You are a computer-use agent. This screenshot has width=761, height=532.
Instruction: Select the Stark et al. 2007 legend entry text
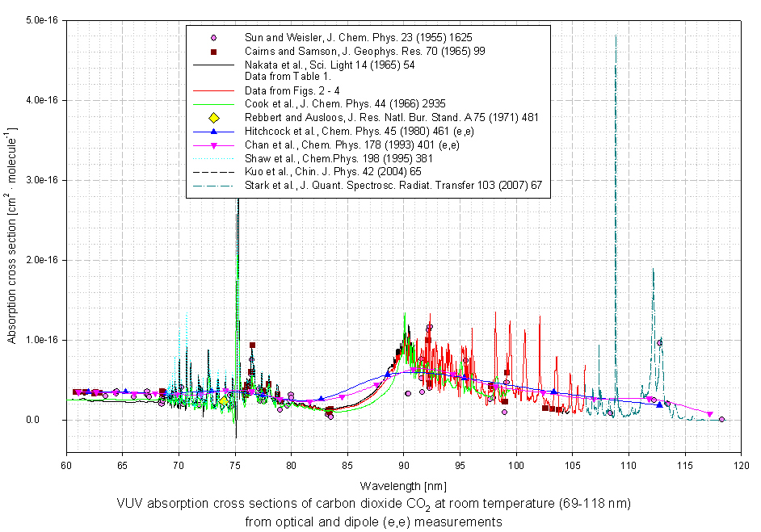(x=392, y=185)
